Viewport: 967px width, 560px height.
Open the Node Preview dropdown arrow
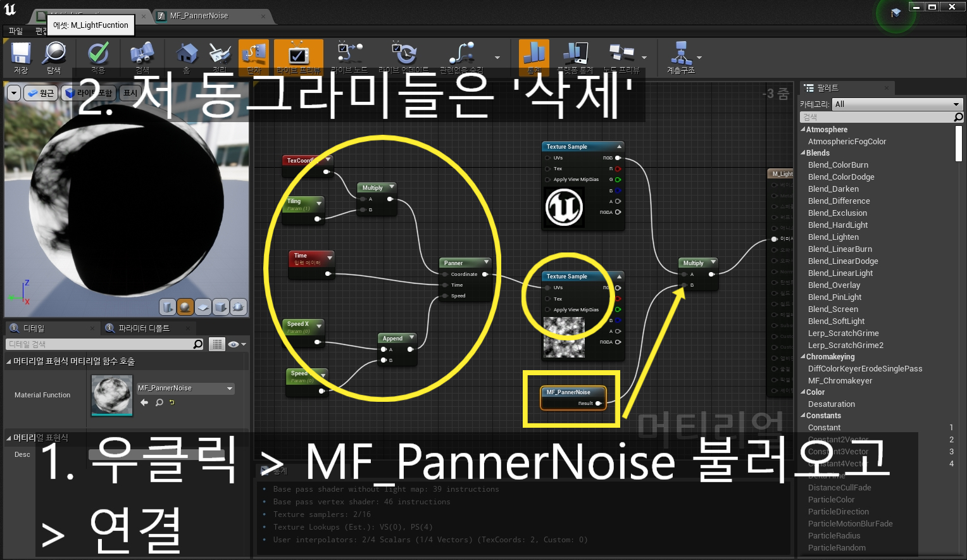tap(644, 58)
